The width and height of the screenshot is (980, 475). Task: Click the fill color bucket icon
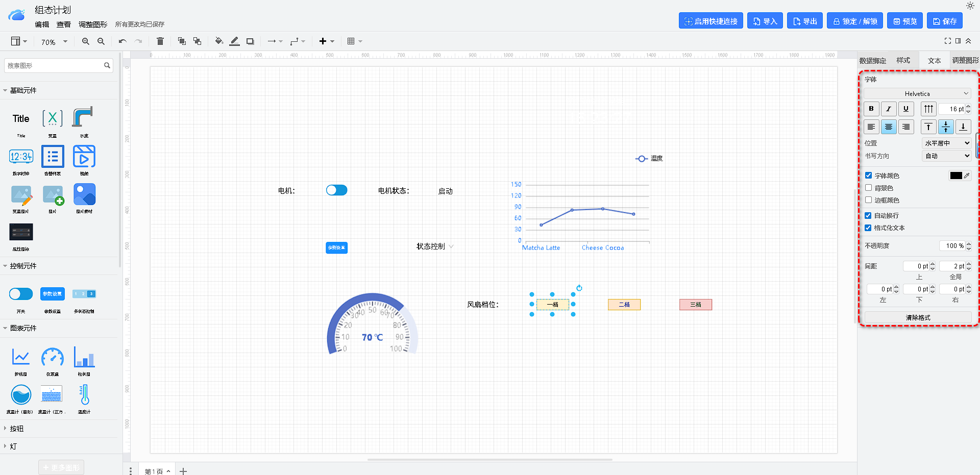pyautogui.click(x=218, y=41)
